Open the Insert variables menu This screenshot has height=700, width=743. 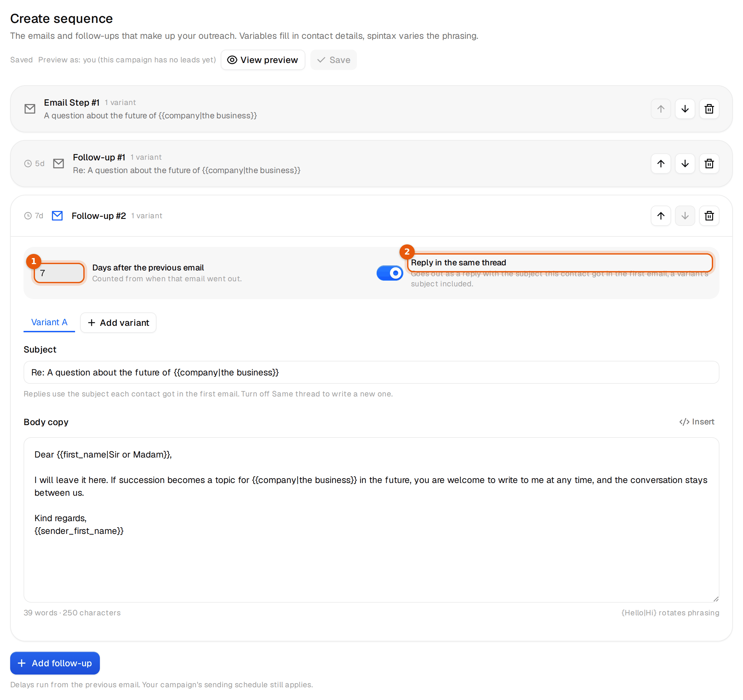(x=697, y=422)
